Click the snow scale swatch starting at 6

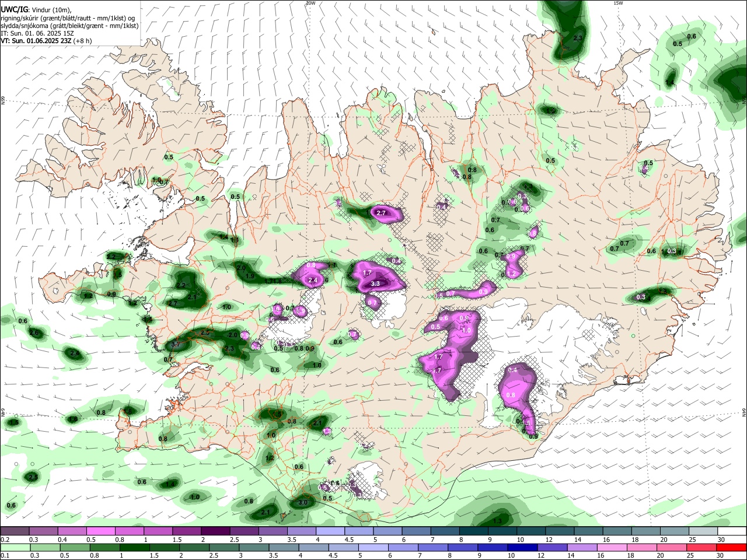[416, 531]
